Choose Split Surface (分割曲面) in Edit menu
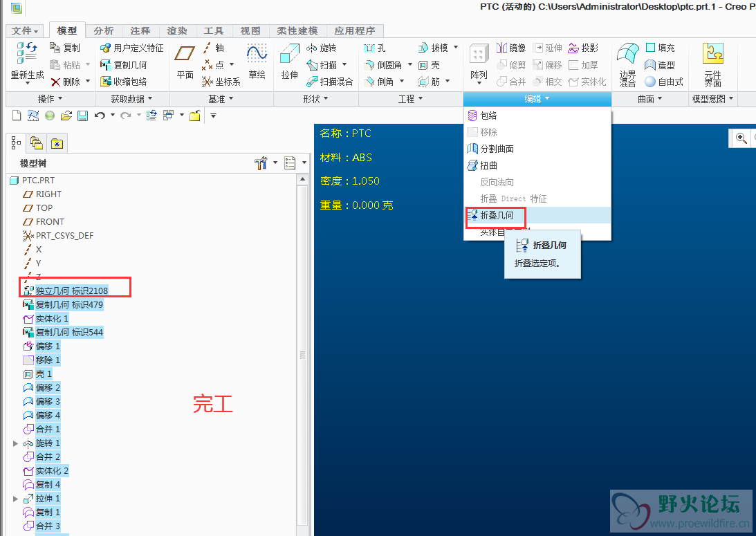Viewport: 756px width, 536px height. (537, 149)
